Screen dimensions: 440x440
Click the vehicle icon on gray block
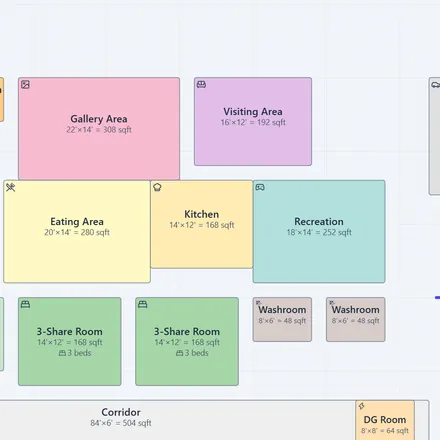click(436, 85)
